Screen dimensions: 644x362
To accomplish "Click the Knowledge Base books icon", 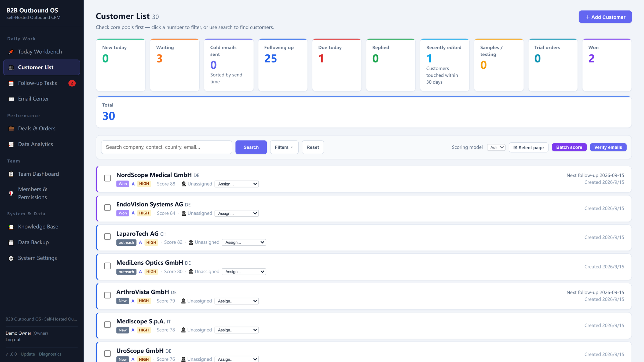I will (x=11, y=227).
